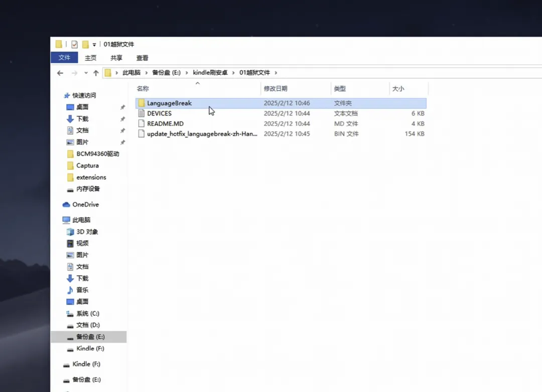Click the New Folder quick access icon

point(85,44)
